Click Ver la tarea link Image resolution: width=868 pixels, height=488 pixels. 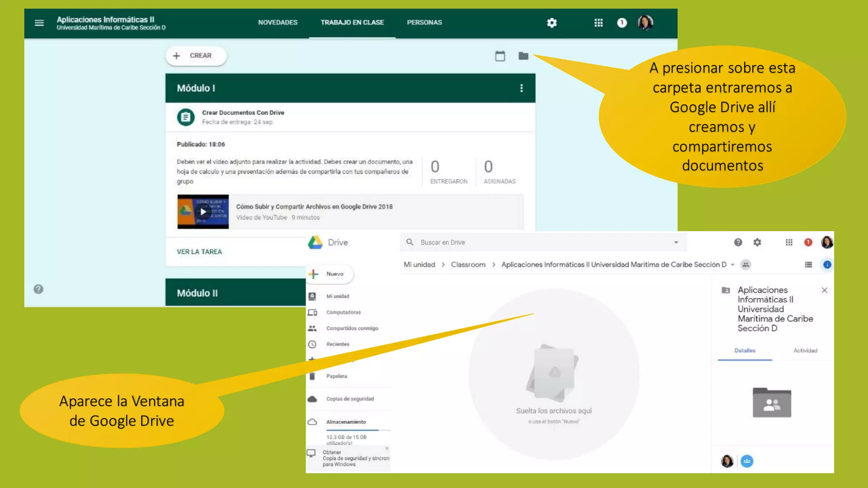199,252
